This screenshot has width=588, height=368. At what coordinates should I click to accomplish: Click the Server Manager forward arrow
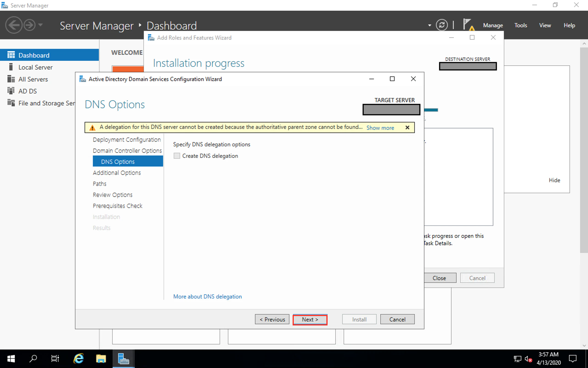tap(30, 25)
